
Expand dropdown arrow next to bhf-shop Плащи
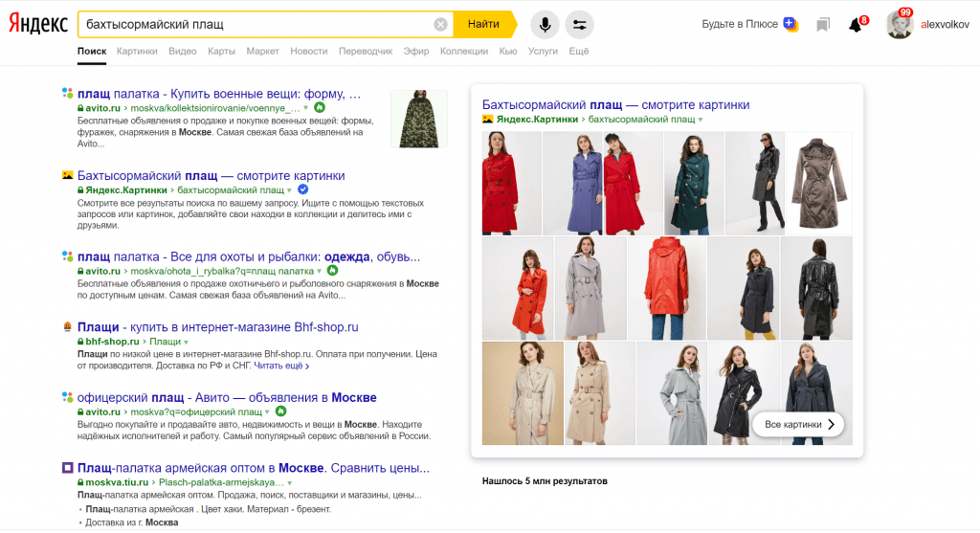[x=187, y=342]
